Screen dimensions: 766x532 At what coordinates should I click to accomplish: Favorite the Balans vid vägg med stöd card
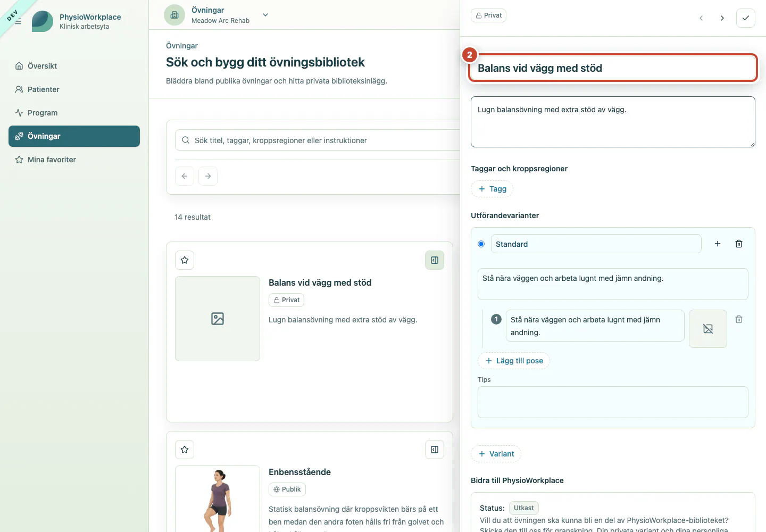pyautogui.click(x=185, y=260)
